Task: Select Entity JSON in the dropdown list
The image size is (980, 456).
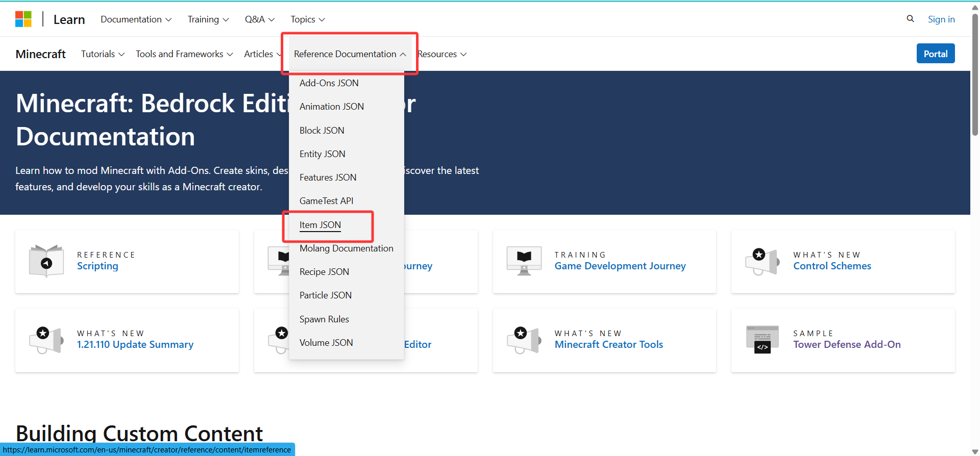Action: [x=322, y=154]
